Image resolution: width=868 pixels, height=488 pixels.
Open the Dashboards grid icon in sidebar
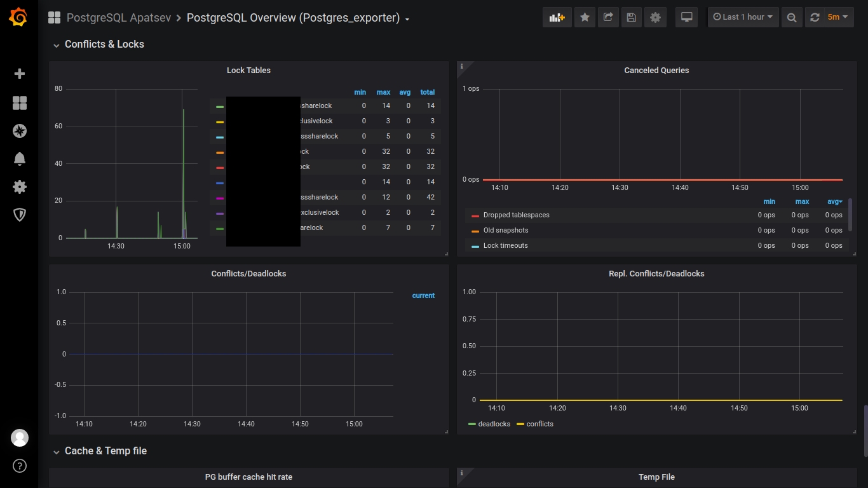tap(20, 103)
